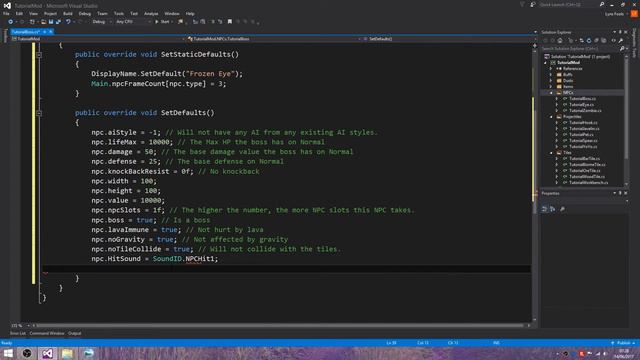
Task: Click the Solution Explorer Refresh icon
Action: tap(589, 40)
